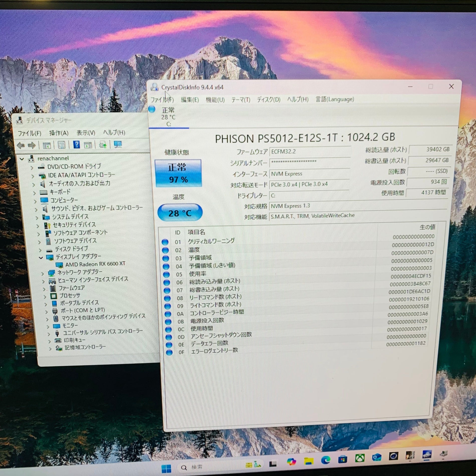Click the 28 °C temperature button

[x=180, y=213]
